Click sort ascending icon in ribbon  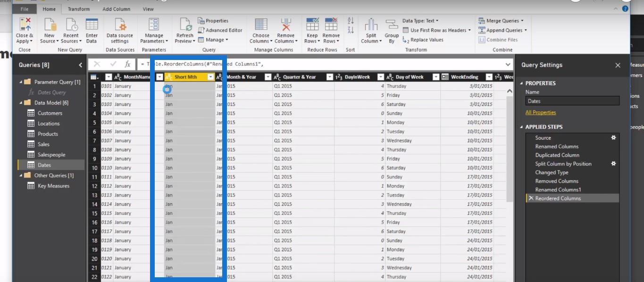point(351,21)
